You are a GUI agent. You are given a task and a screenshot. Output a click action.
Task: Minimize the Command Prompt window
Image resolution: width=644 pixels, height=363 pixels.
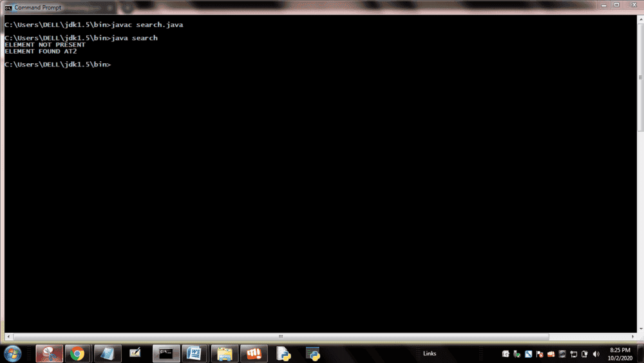tap(604, 5)
